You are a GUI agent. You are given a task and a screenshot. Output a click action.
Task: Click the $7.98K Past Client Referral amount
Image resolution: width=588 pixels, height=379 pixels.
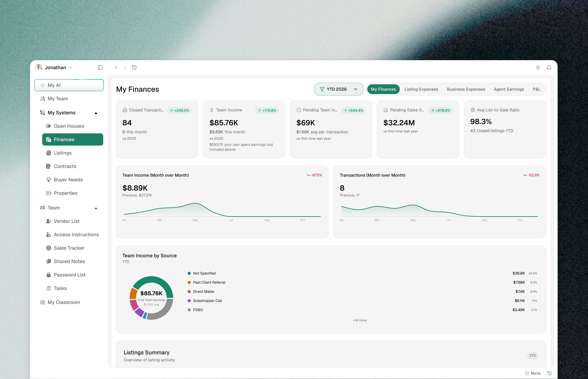[x=519, y=282]
